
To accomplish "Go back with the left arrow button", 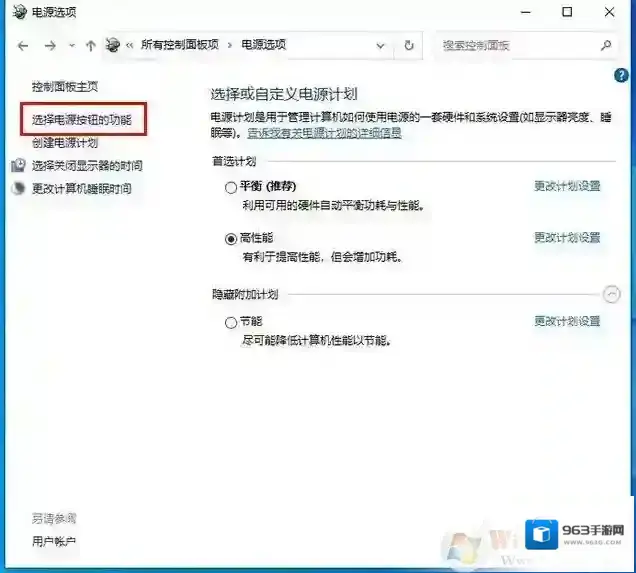I will tap(23, 46).
